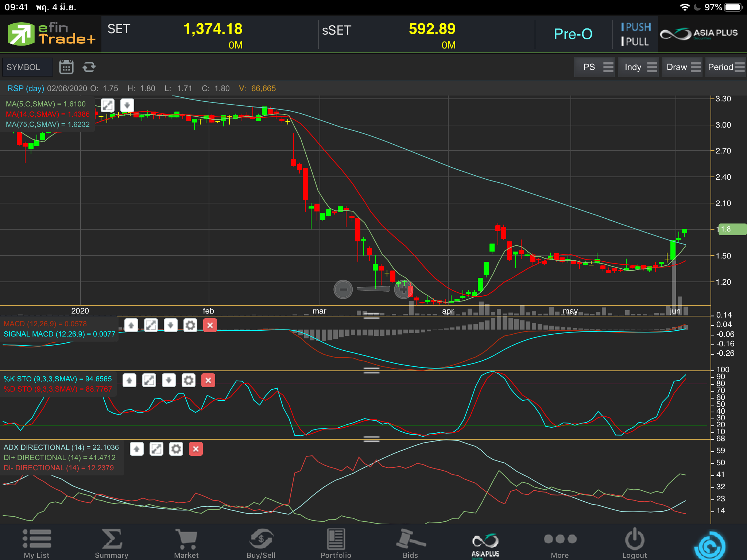The height and width of the screenshot is (560, 747).
Task: Remove the MACD indicator panel
Action: coord(210,325)
